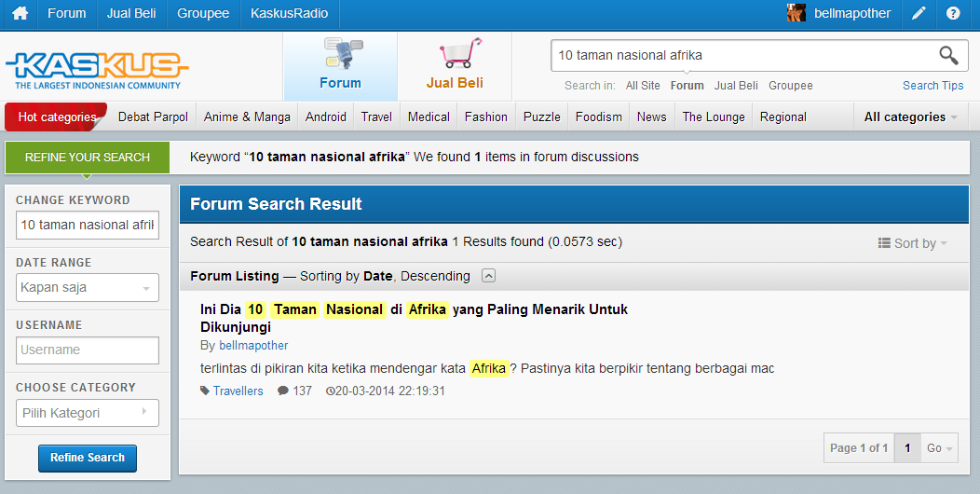Image resolution: width=980 pixels, height=494 pixels.
Task: Search in All Site
Action: [643, 86]
